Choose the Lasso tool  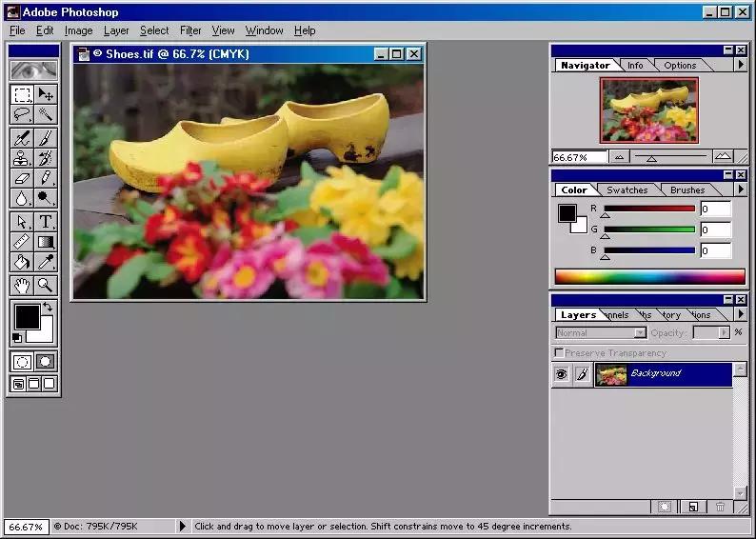pyautogui.click(x=22, y=115)
